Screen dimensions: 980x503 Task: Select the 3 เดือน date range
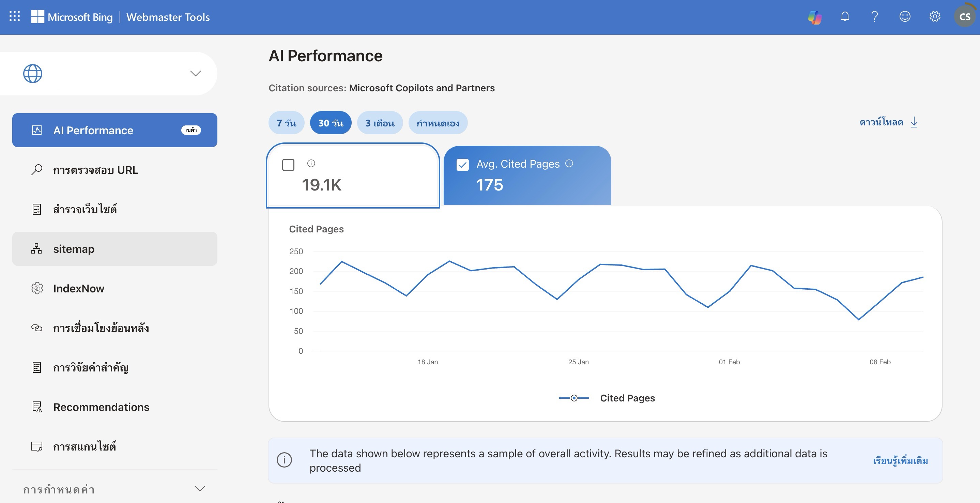380,123
